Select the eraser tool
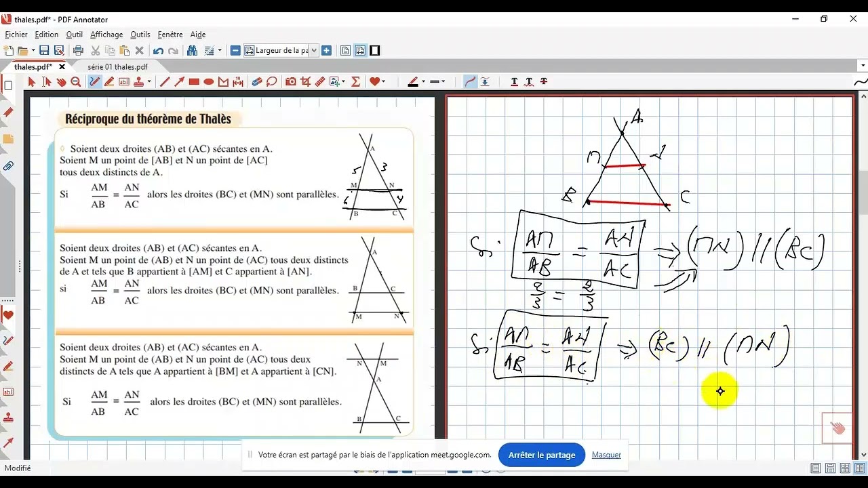Image resolution: width=868 pixels, height=488 pixels. [x=257, y=82]
